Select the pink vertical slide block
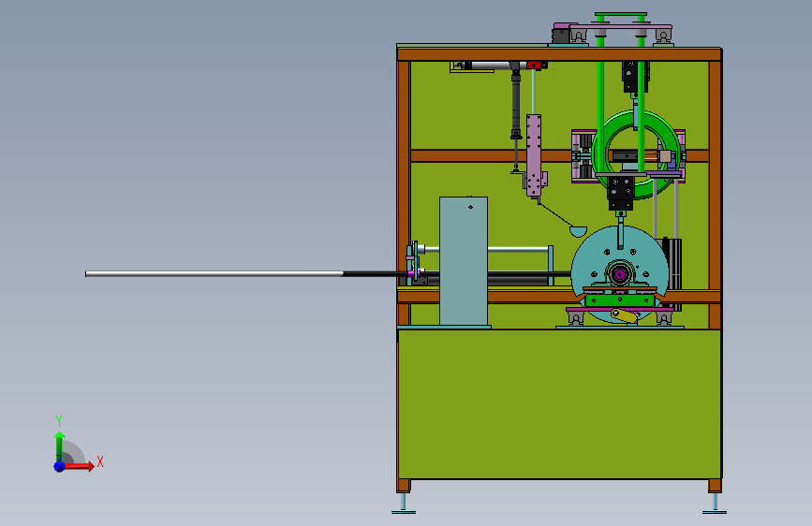 [x=534, y=155]
